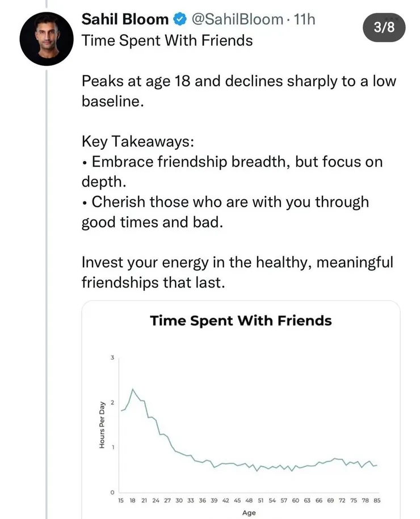
Task: Click the "Peaks at age 18" paragraph
Action: tap(238, 91)
